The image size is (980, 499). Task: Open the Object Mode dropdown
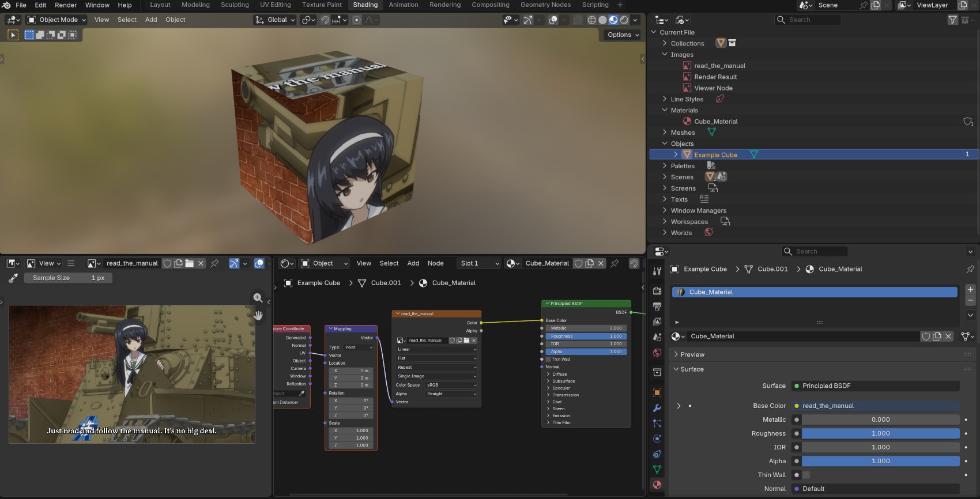[x=56, y=20]
